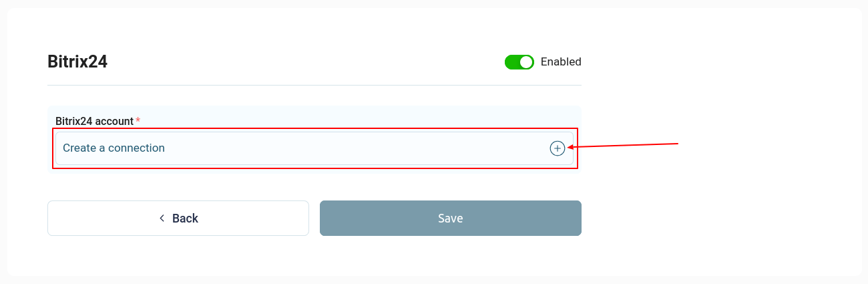Click the "Back" text label
Image resolution: width=868 pixels, height=284 pixels.
[x=185, y=219]
